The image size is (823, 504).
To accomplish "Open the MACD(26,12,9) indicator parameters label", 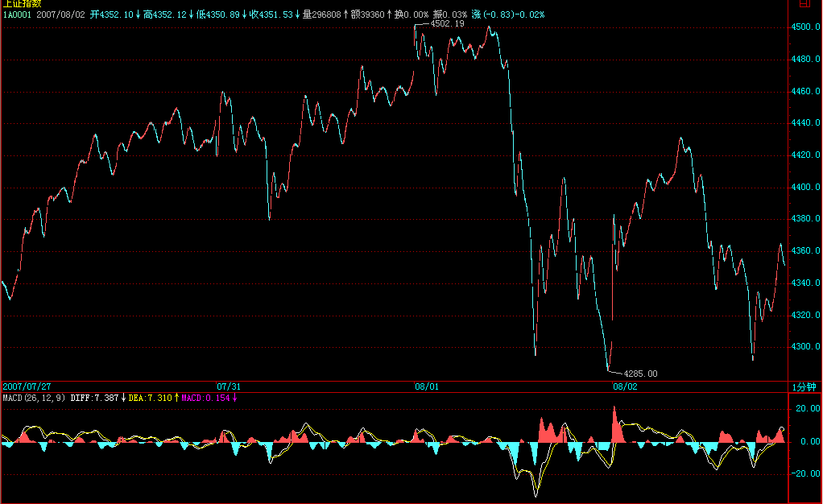I will 34,399.
